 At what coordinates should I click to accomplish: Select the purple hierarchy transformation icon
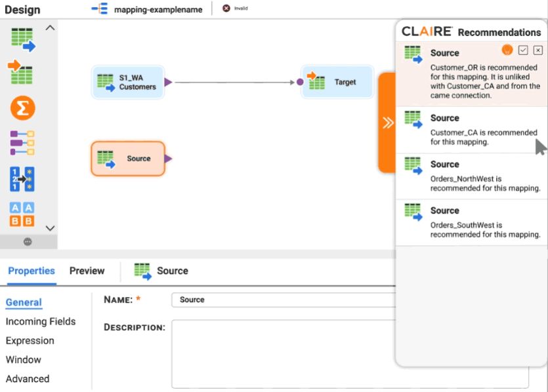click(22, 143)
